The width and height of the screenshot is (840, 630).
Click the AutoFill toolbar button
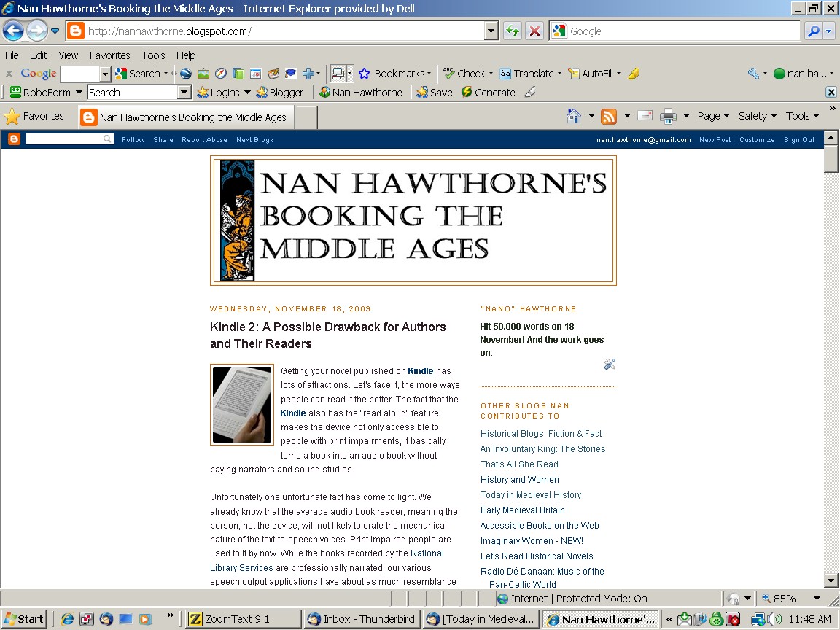[x=591, y=74]
